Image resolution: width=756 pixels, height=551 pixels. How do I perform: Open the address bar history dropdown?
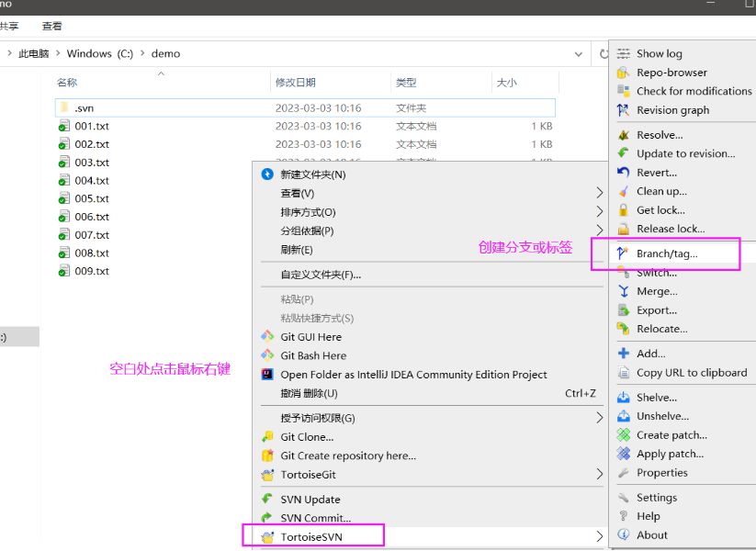579,54
